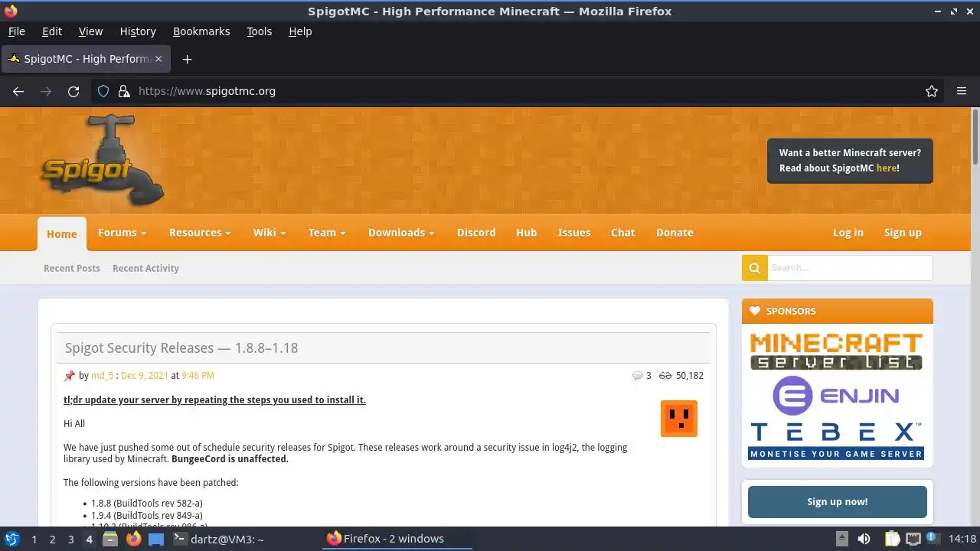Image resolution: width=980 pixels, height=551 pixels.
Task: Open Recent Activity
Action: point(145,268)
